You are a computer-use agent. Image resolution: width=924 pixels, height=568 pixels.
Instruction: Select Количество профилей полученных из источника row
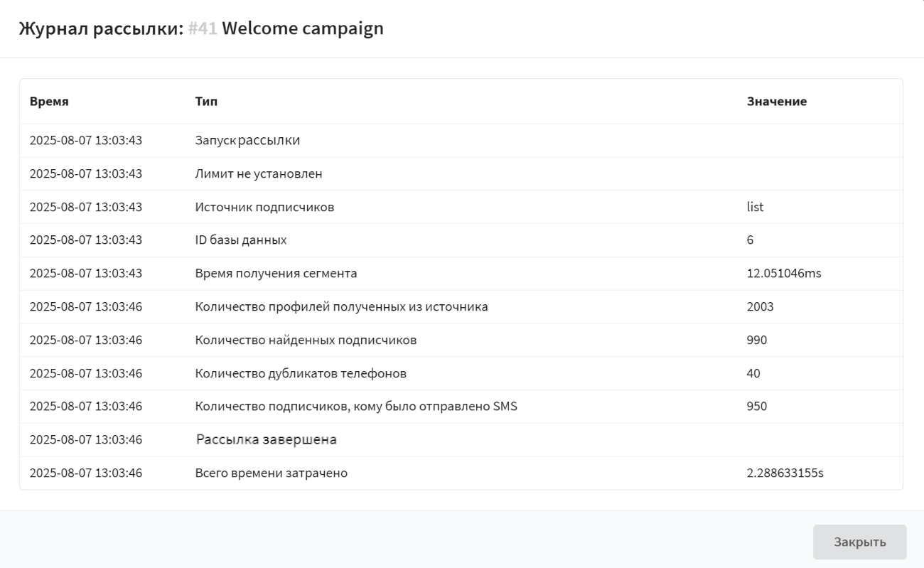[x=341, y=307]
